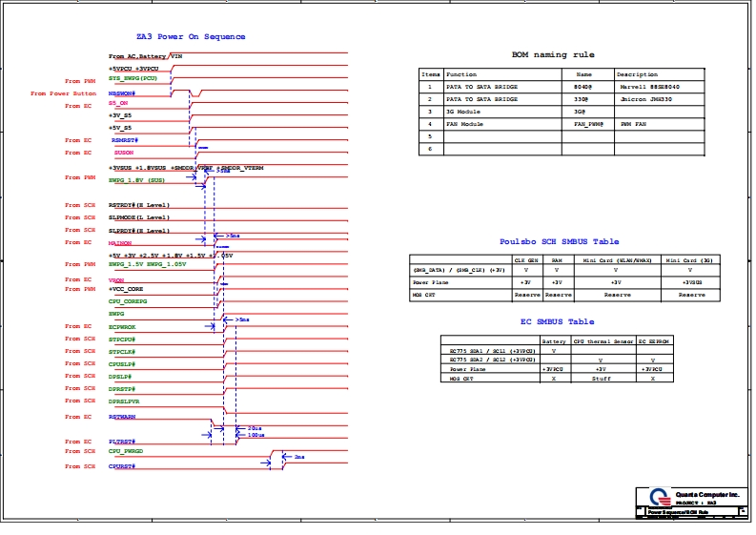756x535 pixels.
Task: Select the FAN_PWM@ name cell
Action: pos(586,124)
